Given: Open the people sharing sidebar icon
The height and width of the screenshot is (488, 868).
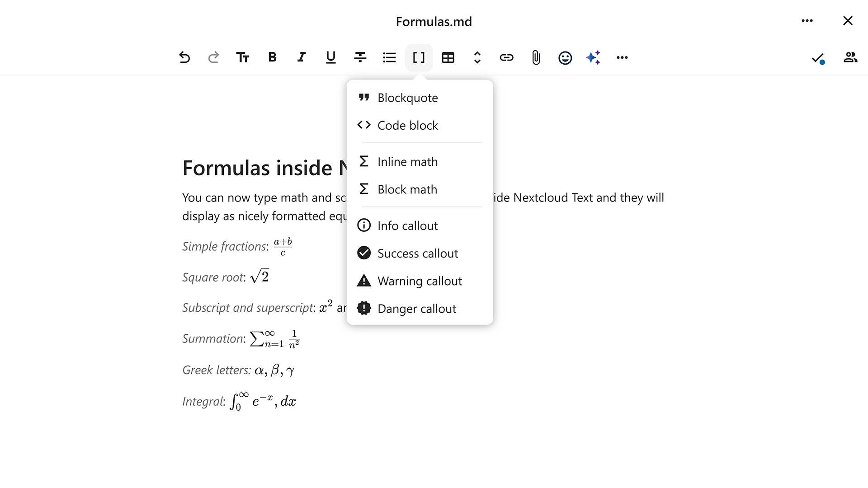Looking at the screenshot, I should 850,57.
